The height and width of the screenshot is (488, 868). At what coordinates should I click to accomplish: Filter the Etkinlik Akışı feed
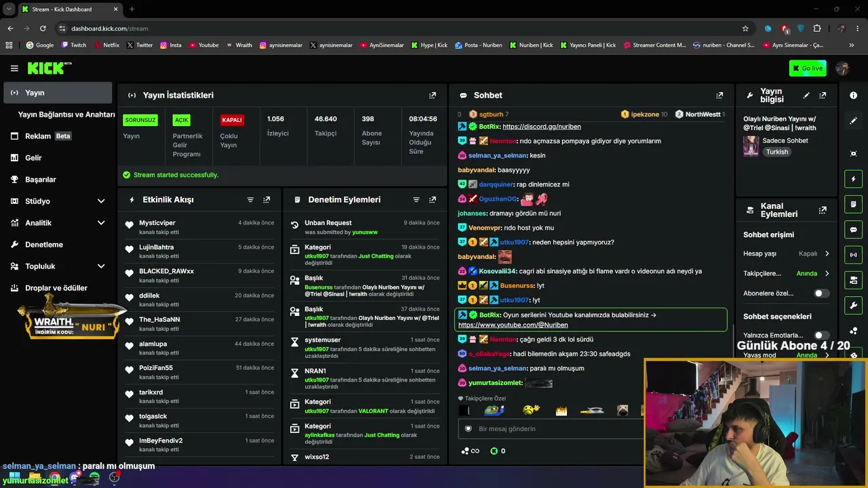[250, 200]
